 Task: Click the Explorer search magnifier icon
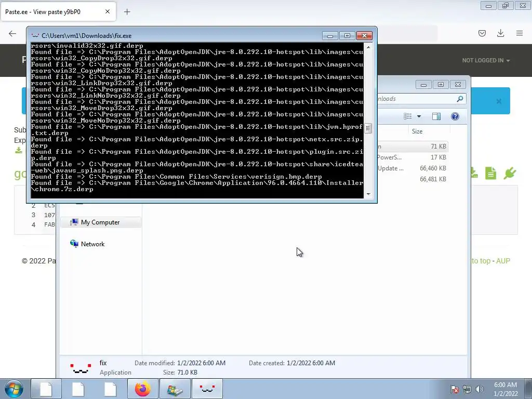pos(460,99)
